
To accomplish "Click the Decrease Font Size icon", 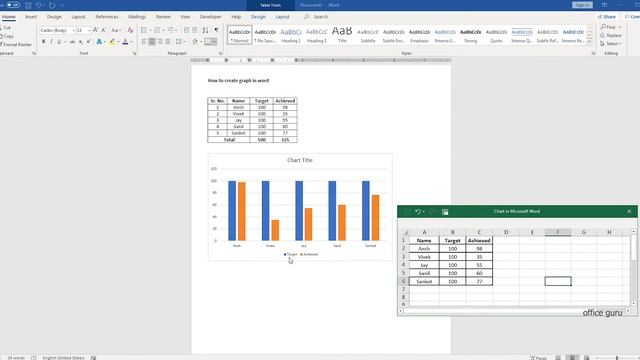I will tap(104, 30).
